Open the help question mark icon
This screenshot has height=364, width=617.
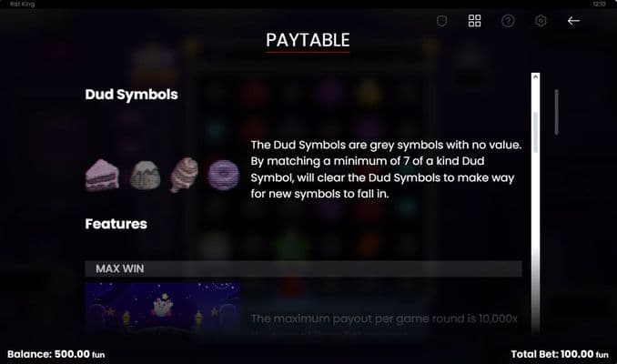point(508,21)
